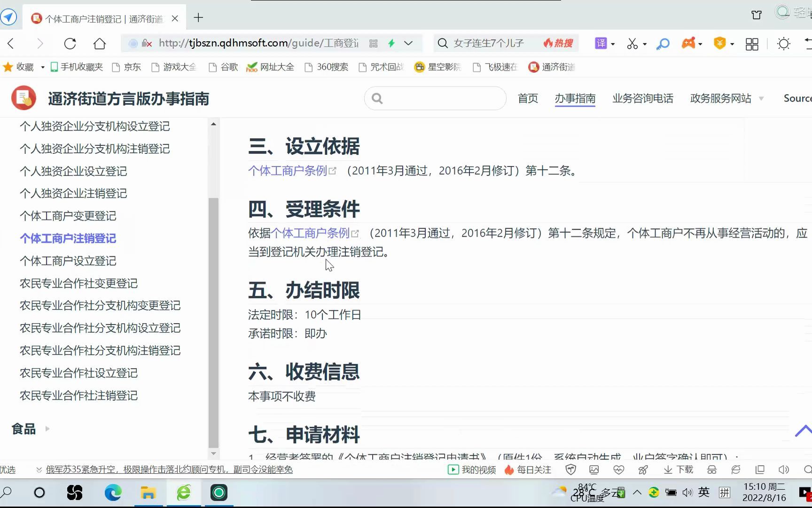This screenshot has height=508, width=812.
Task: Open 业务咨询电话 navigation item
Action: (x=642, y=98)
